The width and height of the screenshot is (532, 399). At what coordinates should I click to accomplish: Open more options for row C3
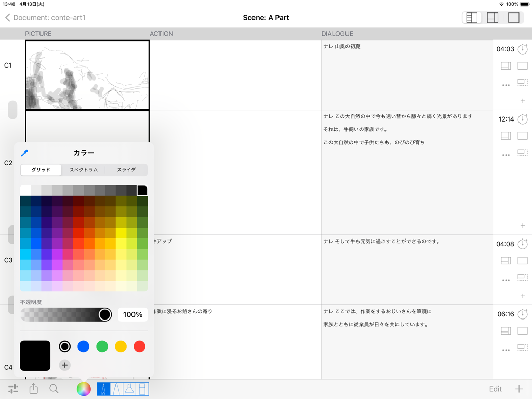[x=506, y=280]
